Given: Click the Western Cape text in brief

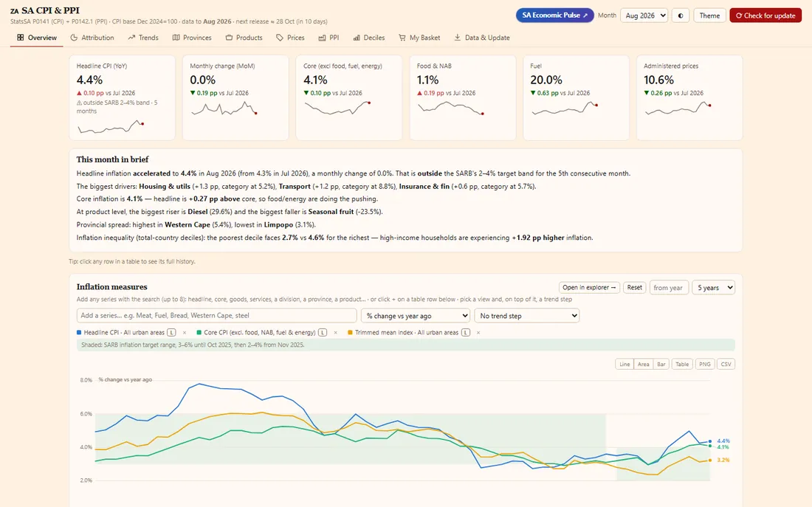Looking at the screenshot, I should (187, 225).
